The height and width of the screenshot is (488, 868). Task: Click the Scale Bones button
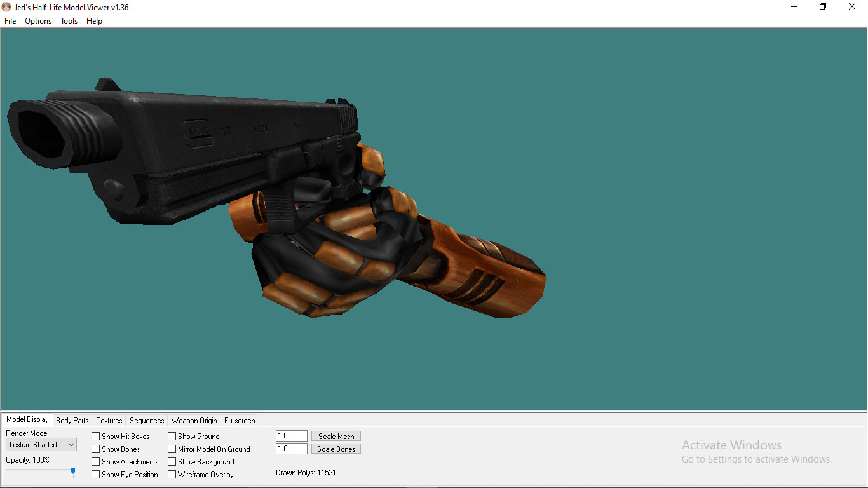pyautogui.click(x=336, y=449)
